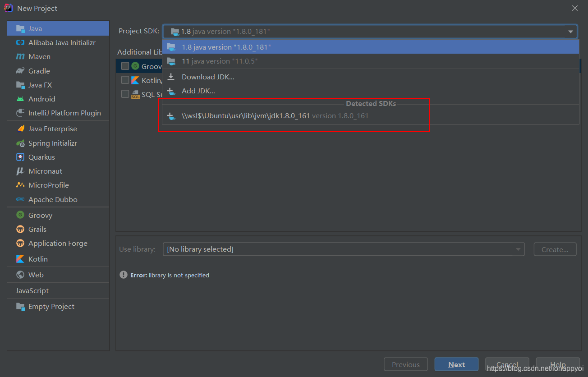Screen dimensions: 588x377
Task: Select the JavaScript project category
Action: tap(58, 290)
